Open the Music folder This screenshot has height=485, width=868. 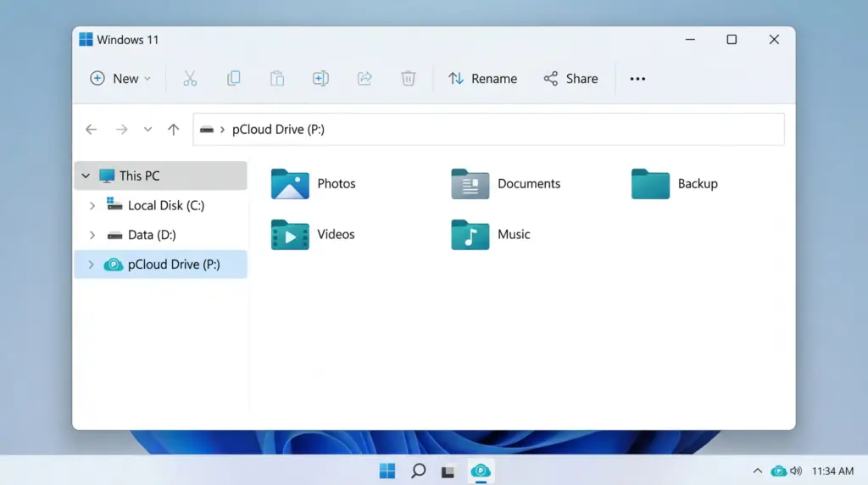click(x=491, y=234)
